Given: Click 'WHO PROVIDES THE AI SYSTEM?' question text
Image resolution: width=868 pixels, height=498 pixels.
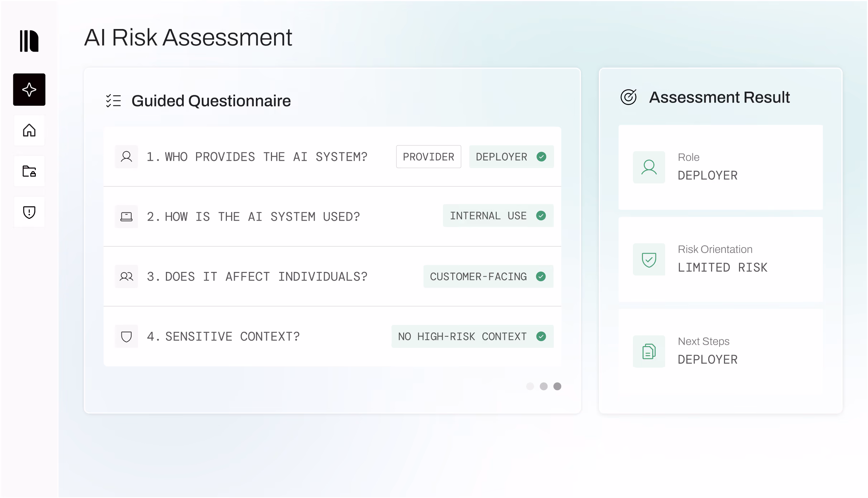Looking at the screenshot, I should pyautogui.click(x=266, y=157).
